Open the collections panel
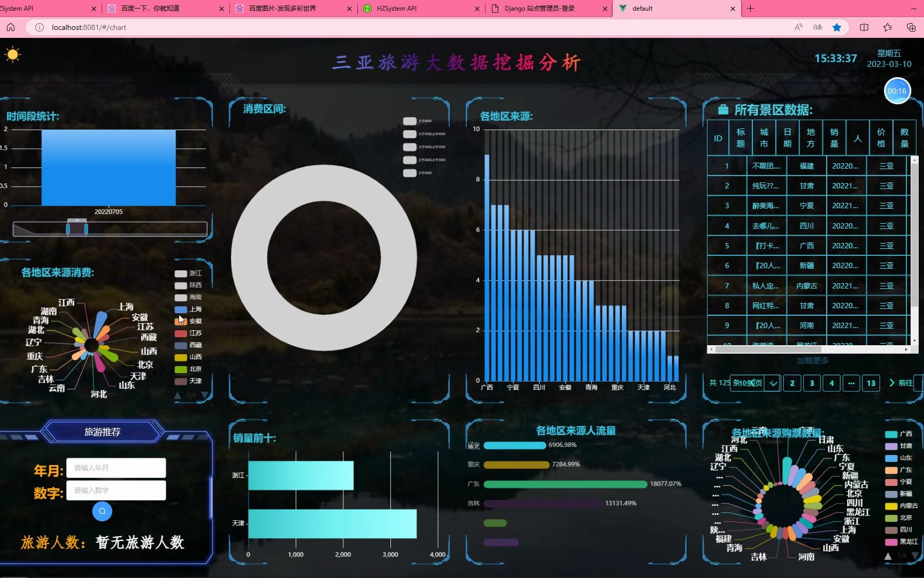This screenshot has width=924, height=578. coord(911,27)
